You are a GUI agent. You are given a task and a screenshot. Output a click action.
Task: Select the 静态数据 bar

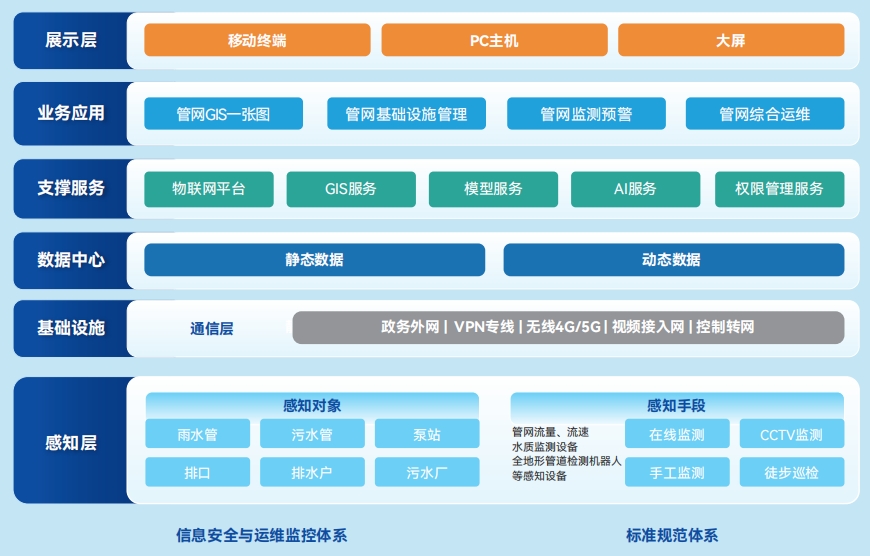click(x=315, y=260)
